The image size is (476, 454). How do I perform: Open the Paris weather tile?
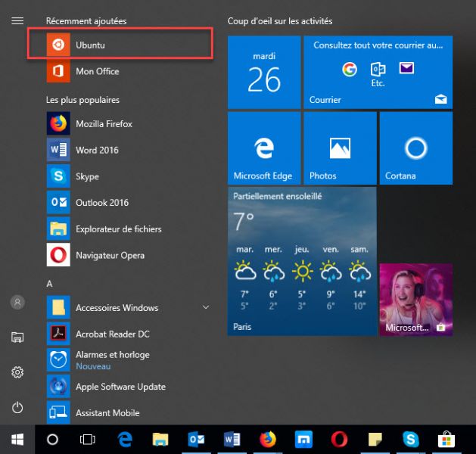(x=302, y=261)
